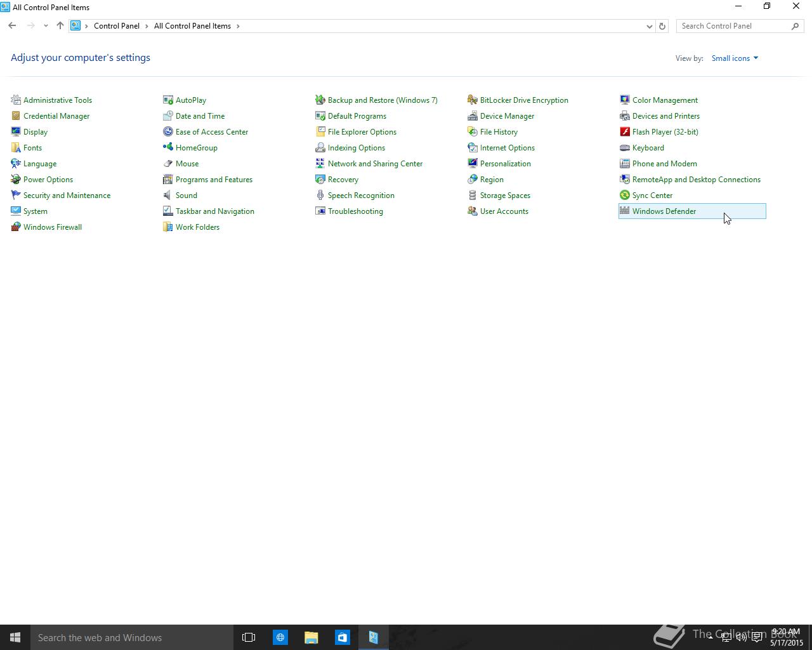This screenshot has width=812, height=650.
Task: Click the HomeGroup icon
Action: pyautogui.click(x=168, y=147)
